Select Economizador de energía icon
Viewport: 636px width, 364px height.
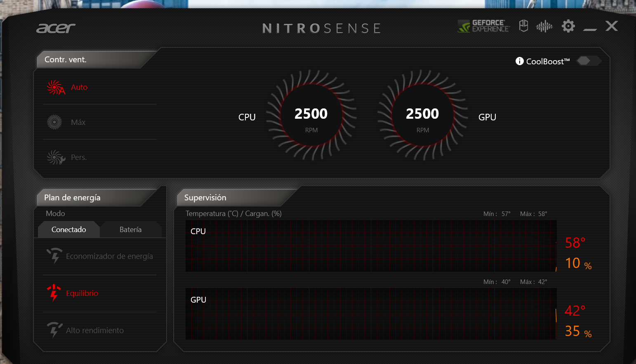click(x=54, y=256)
